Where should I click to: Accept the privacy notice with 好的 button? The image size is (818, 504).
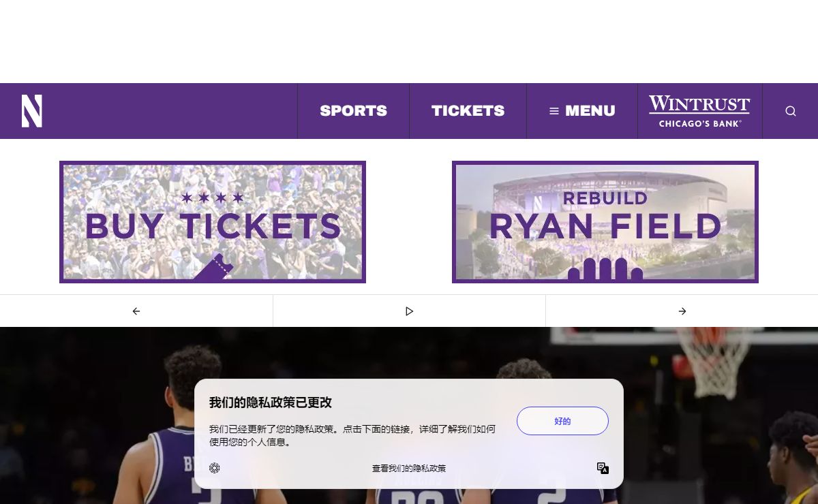coord(562,421)
